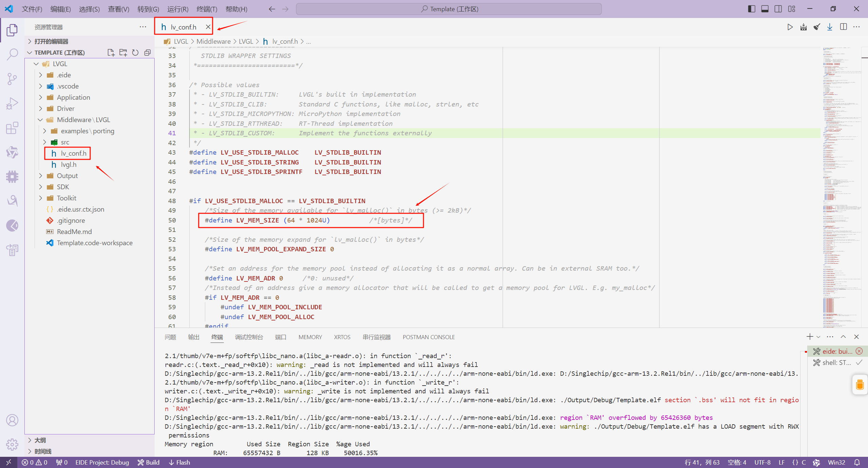Viewport: 868px width, 468px height.
Task: Click the EIDE project settings icon
Action: tap(12, 177)
